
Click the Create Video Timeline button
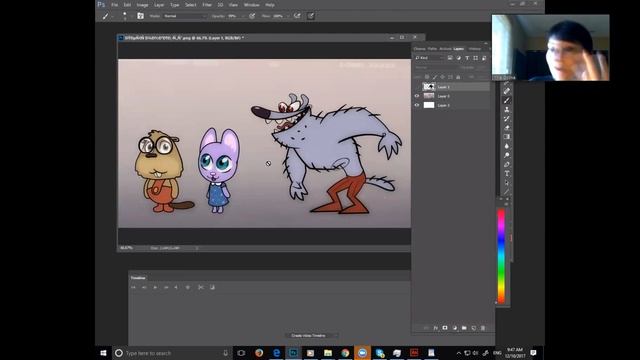coord(308,336)
